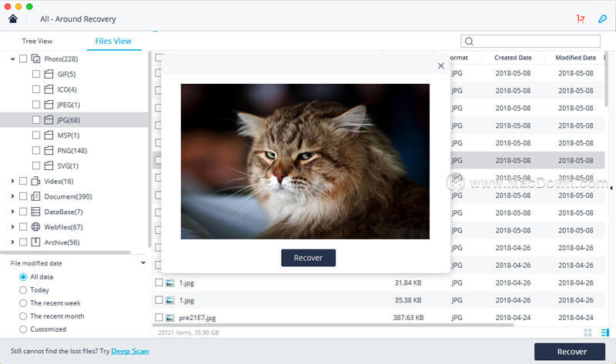Click the Photo category icon
The image size is (616, 364).
[35, 59]
